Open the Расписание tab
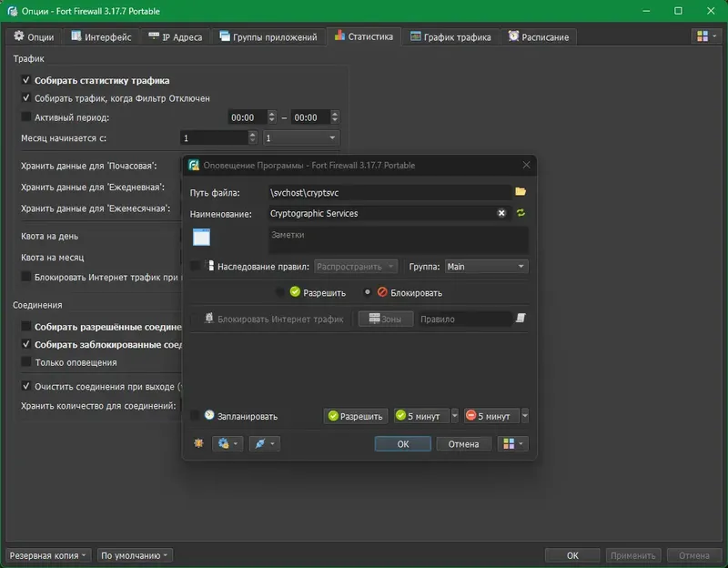The width and height of the screenshot is (728, 568). [x=539, y=36]
